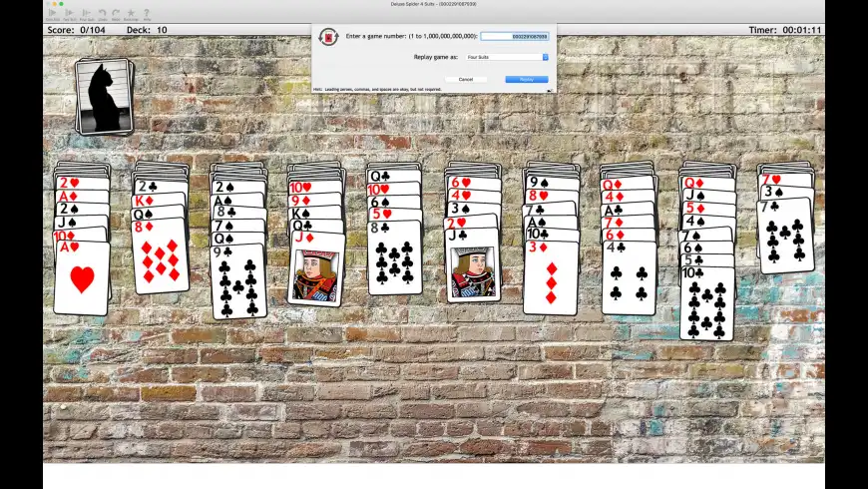The width and height of the screenshot is (868, 489).
Task: Click the 2 of clubs card
Action: click(x=161, y=187)
